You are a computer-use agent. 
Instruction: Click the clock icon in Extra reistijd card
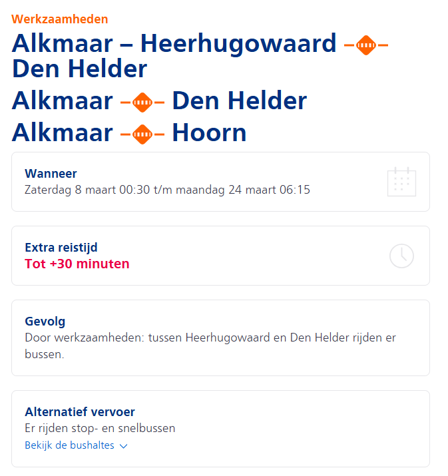(401, 256)
